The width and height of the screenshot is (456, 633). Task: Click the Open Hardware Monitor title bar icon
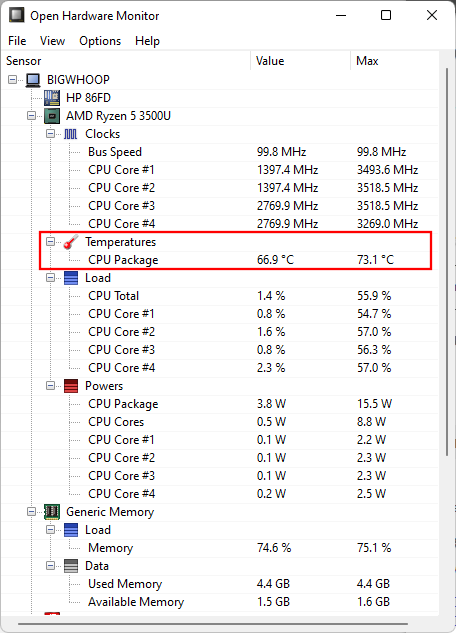click(17, 15)
